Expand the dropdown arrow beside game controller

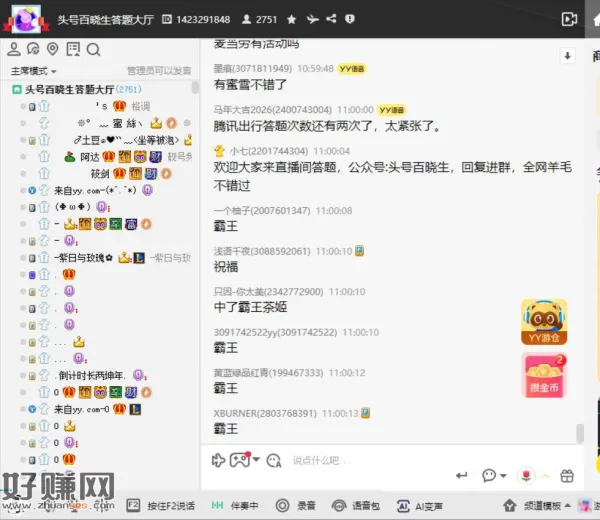(x=256, y=460)
